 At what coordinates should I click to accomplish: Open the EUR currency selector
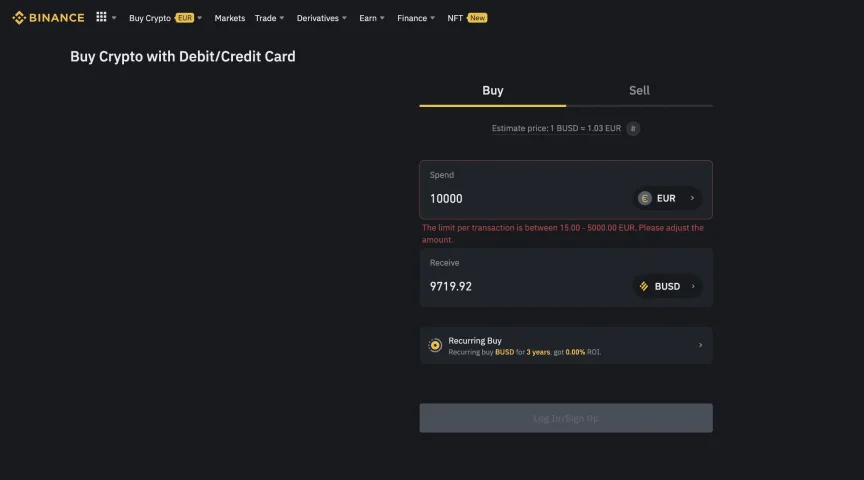(x=667, y=198)
